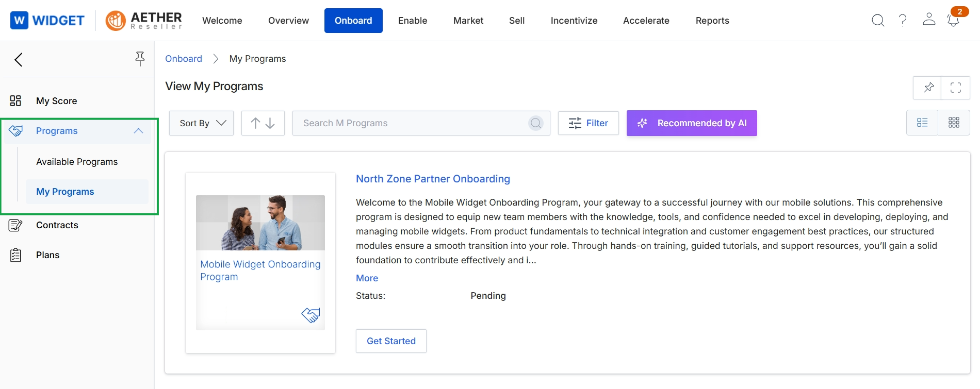The height and width of the screenshot is (389, 980).
Task: Switch to grid view layout
Action: click(954, 123)
